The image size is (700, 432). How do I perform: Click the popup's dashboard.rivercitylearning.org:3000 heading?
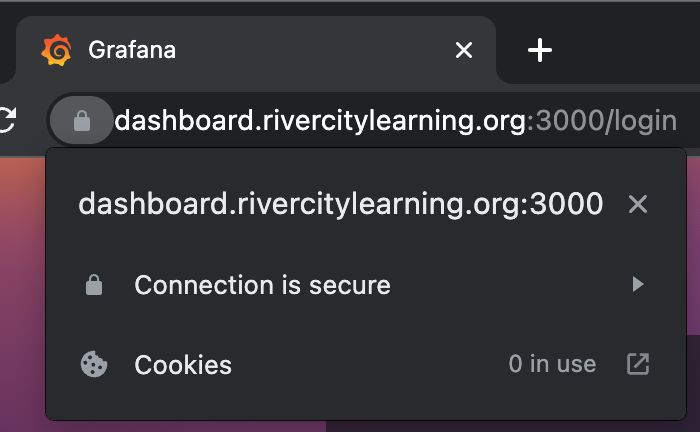click(340, 204)
